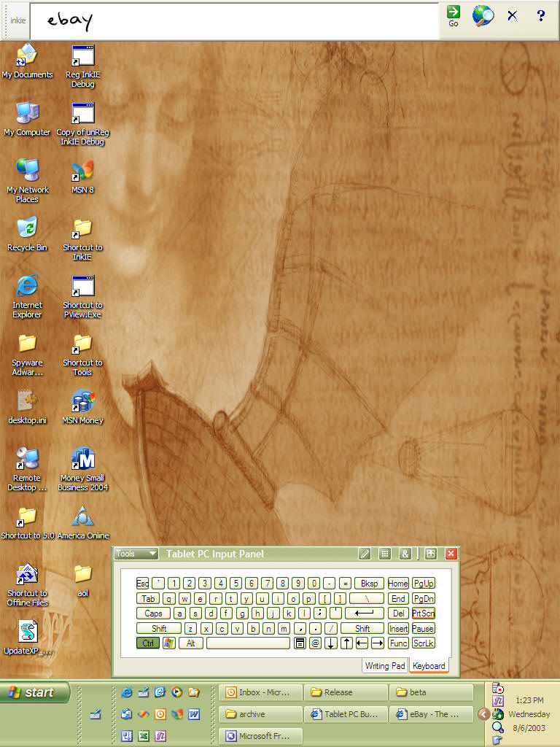560x747 pixels.
Task: Open the Start menu
Action: pyautogui.click(x=35, y=692)
